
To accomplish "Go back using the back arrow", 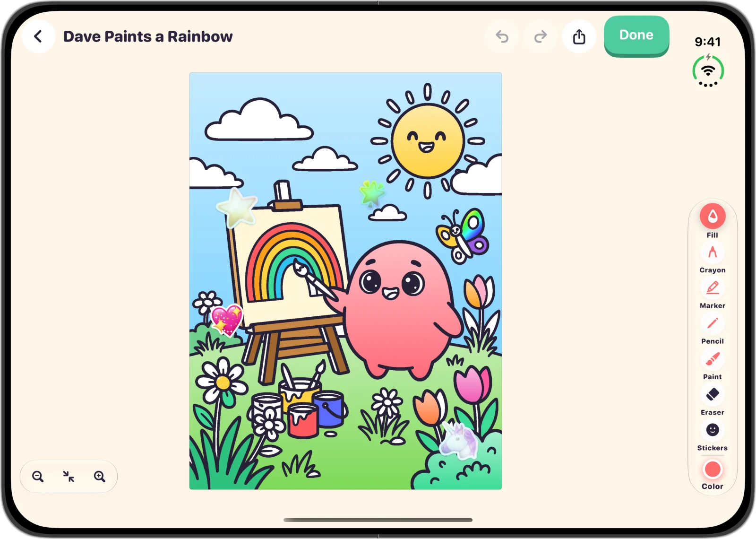I will tap(38, 36).
